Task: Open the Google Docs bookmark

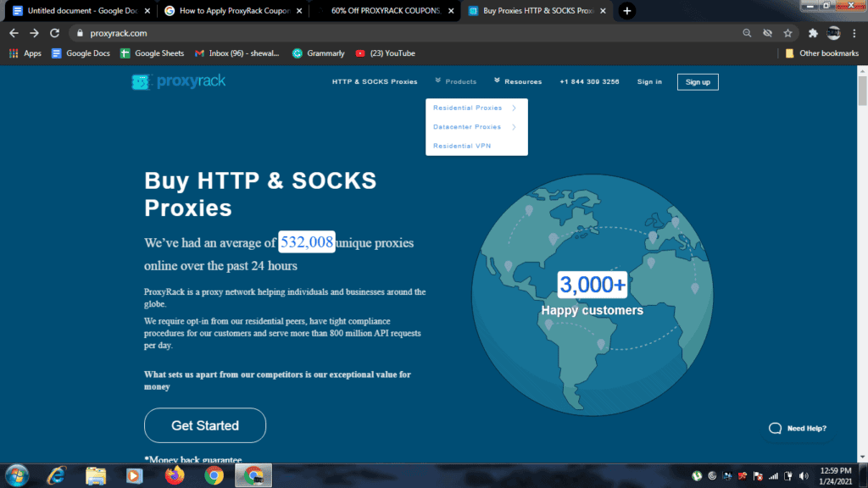Action: point(81,53)
